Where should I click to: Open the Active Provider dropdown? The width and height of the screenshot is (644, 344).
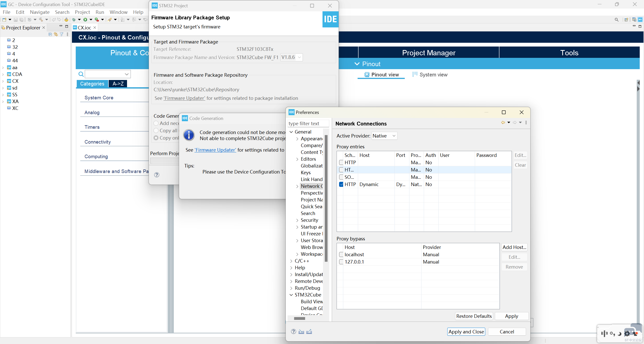[384, 136]
